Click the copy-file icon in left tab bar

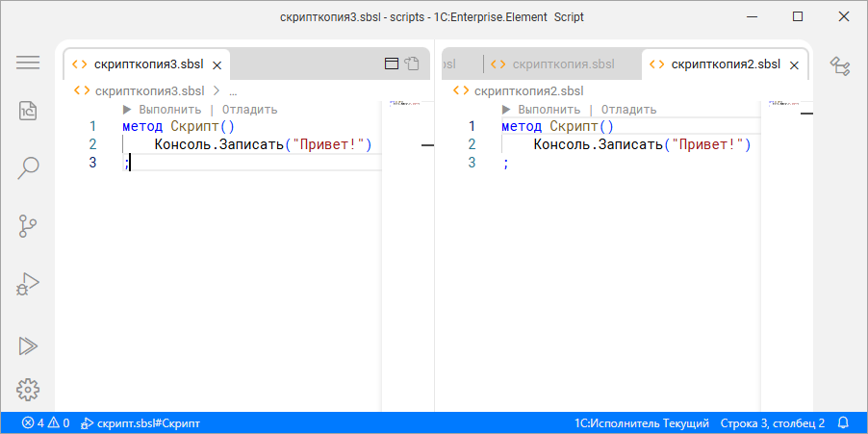tap(412, 64)
